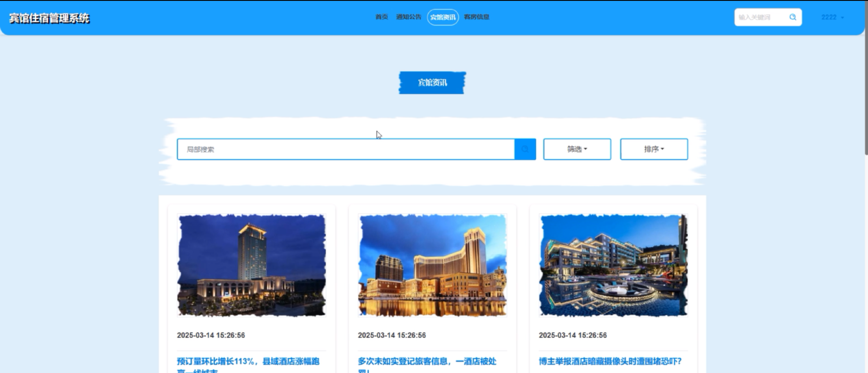Open the resort pool fountain thumbnail
The image size is (868, 373).
tap(613, 265)
